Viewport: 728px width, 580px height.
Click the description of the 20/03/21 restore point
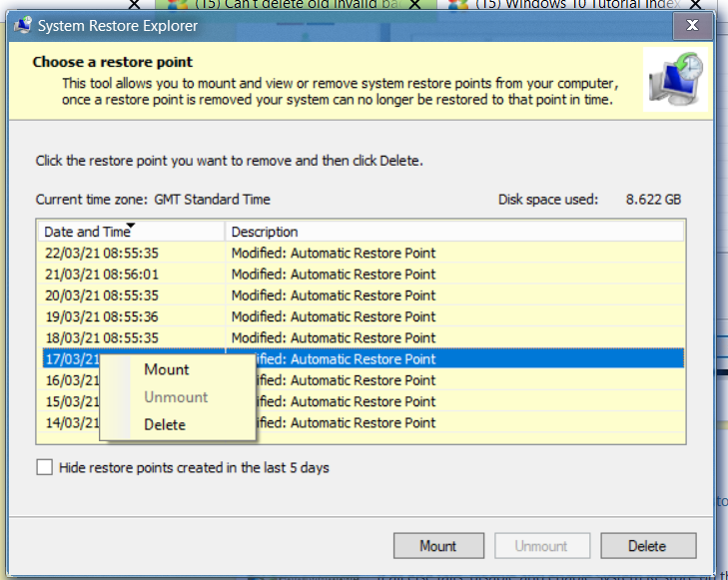334,295
